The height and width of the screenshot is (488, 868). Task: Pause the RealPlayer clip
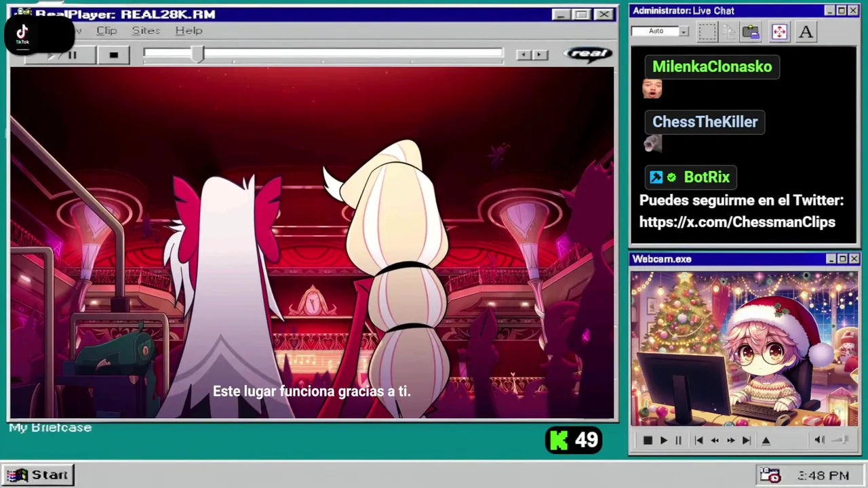tap(72, 55)
